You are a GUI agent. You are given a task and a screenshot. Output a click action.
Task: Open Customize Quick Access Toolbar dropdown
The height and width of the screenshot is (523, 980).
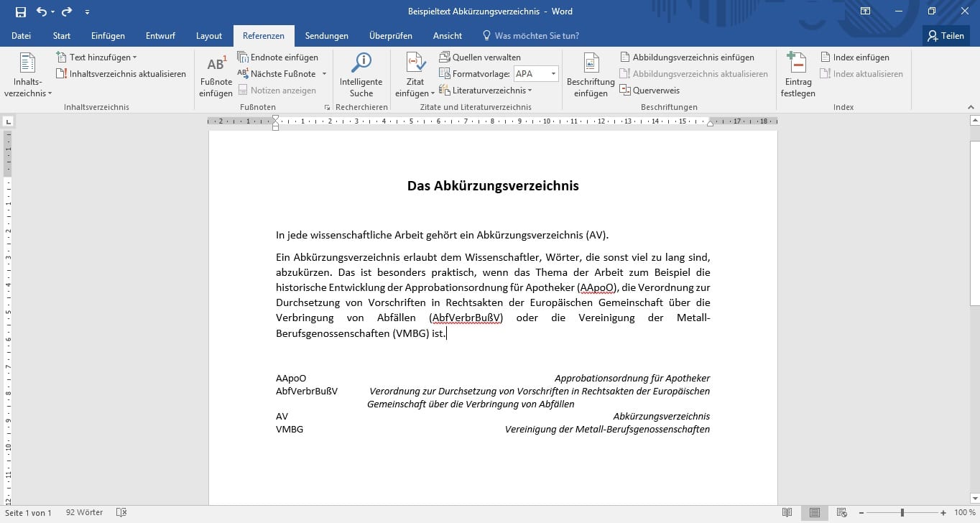click(87, 12)
